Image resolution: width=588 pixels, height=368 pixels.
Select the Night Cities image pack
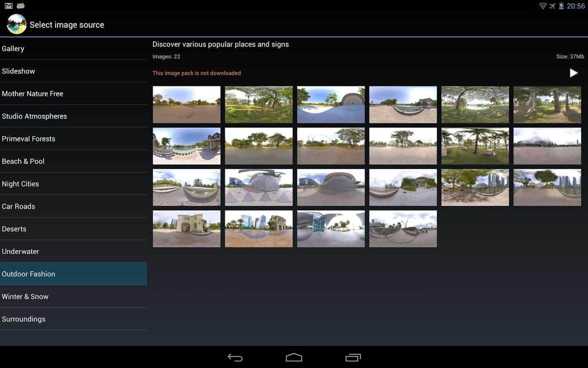[x=73, y=184]
